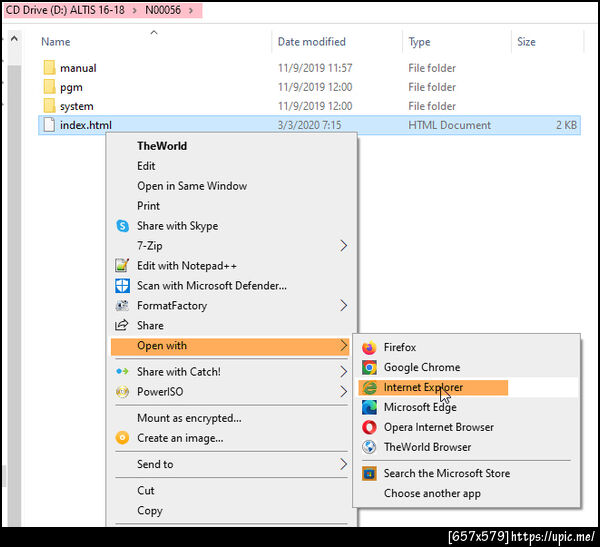This screenshot has height=547, width=600.
Task: Open with Microsoft Edge
Action: pos(420,407)
